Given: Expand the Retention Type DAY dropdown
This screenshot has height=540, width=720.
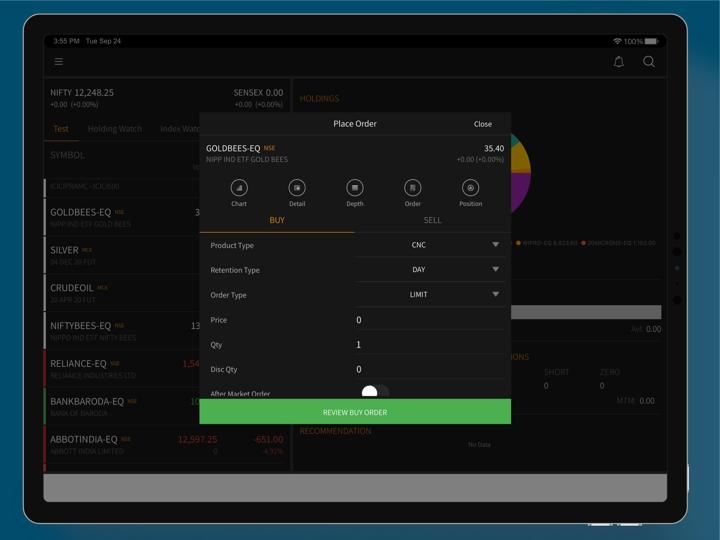Looking at the screenshot, I should click(430, 270).
